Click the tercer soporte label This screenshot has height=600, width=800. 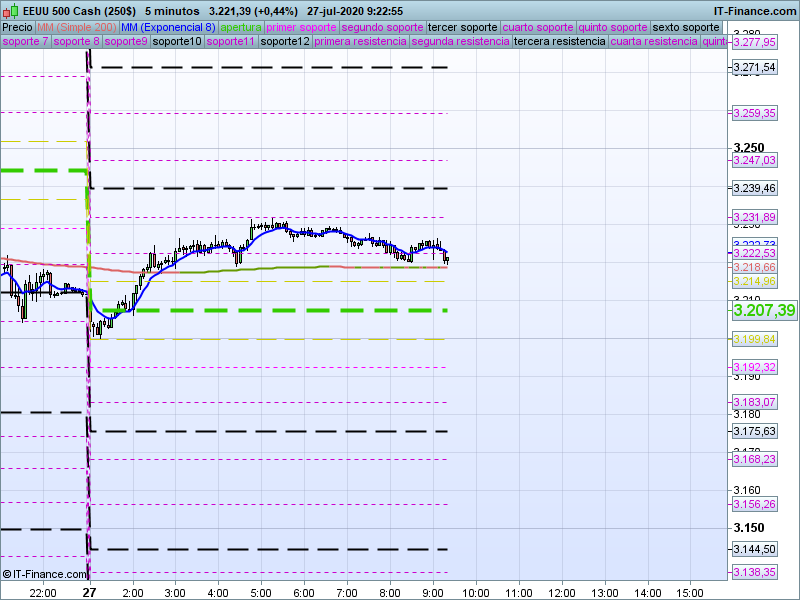pos(462,28)
